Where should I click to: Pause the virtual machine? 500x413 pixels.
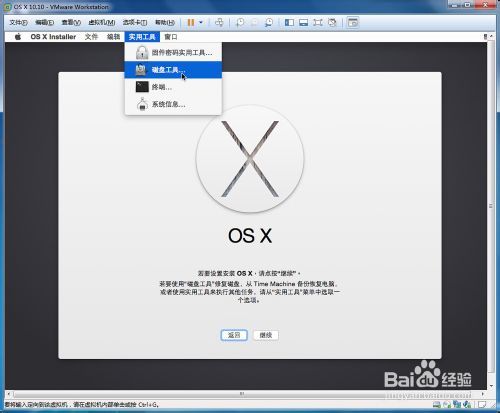191,22
